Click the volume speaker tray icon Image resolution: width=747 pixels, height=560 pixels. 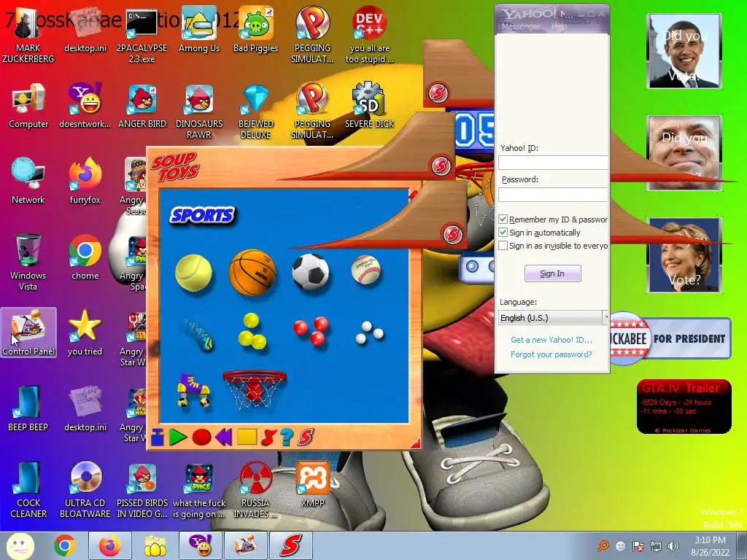pos(673,545)
